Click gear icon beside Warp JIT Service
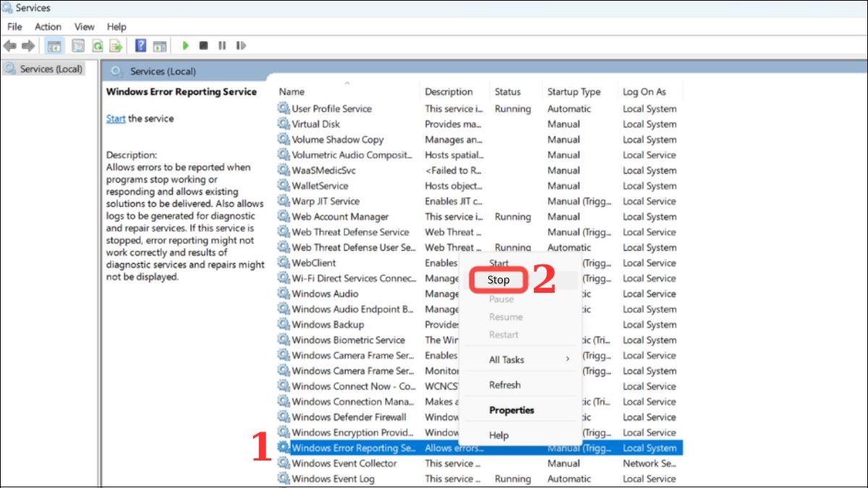The height and width of the screenshot is (488, 868). [x=283, y=201]
